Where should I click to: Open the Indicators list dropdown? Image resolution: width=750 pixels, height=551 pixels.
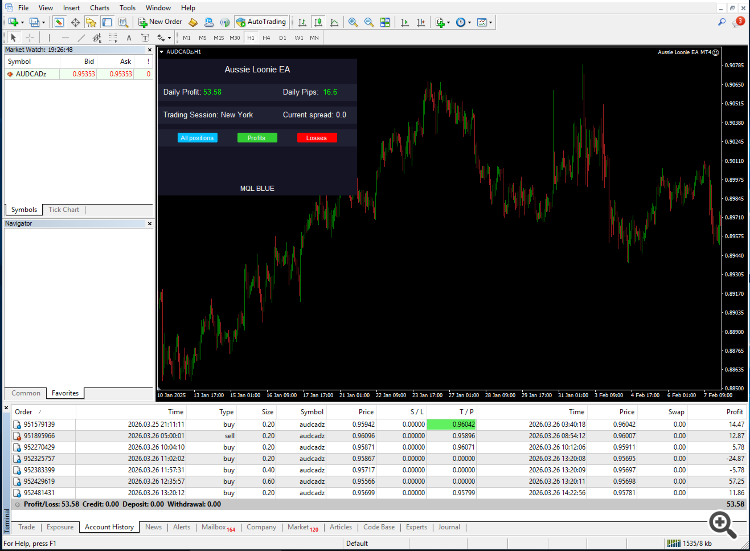point(442,22)
